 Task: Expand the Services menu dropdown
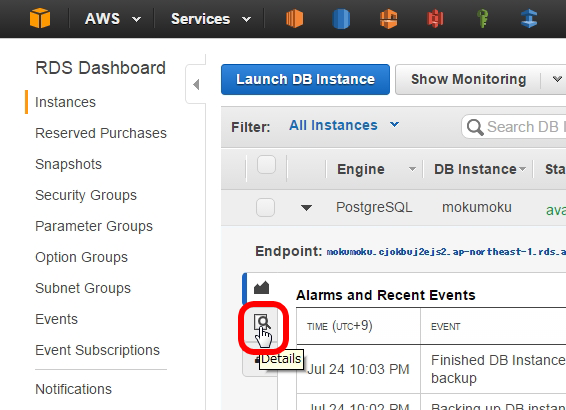pos(211,19)
